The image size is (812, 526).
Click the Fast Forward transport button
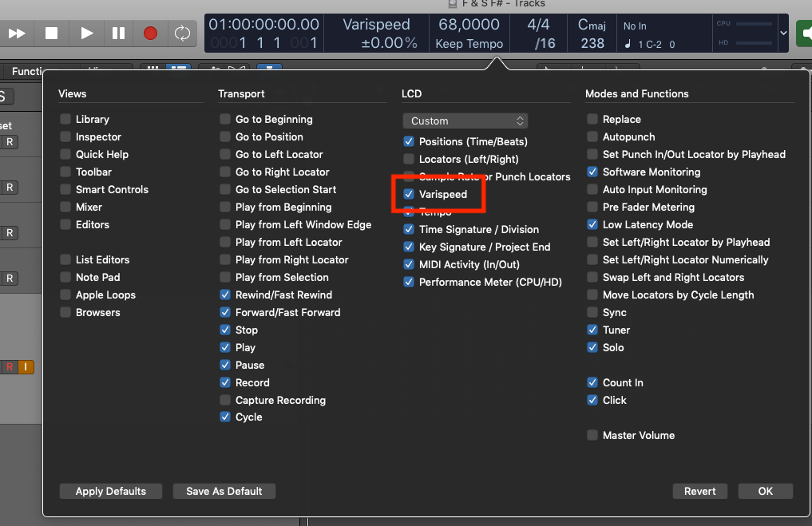click(17, 34)
